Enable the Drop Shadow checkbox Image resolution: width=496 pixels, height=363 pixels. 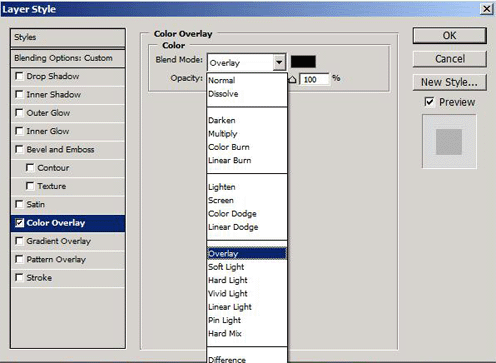19,76
